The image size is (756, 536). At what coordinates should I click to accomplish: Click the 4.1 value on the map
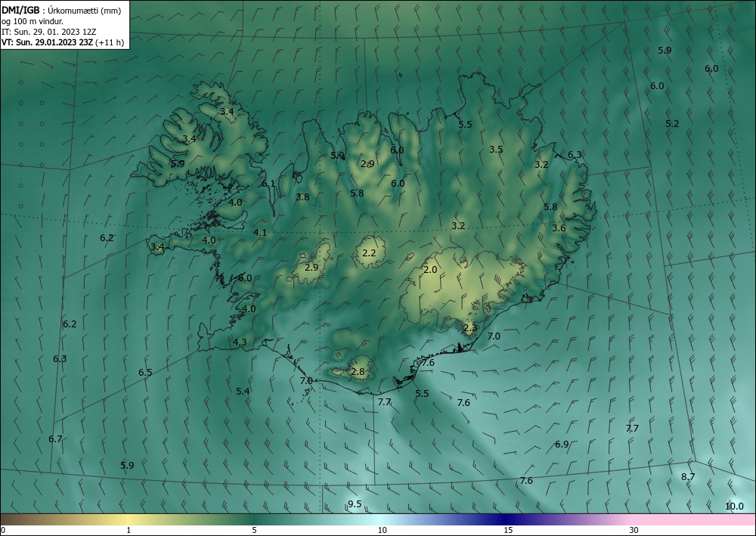coord(260,233)
